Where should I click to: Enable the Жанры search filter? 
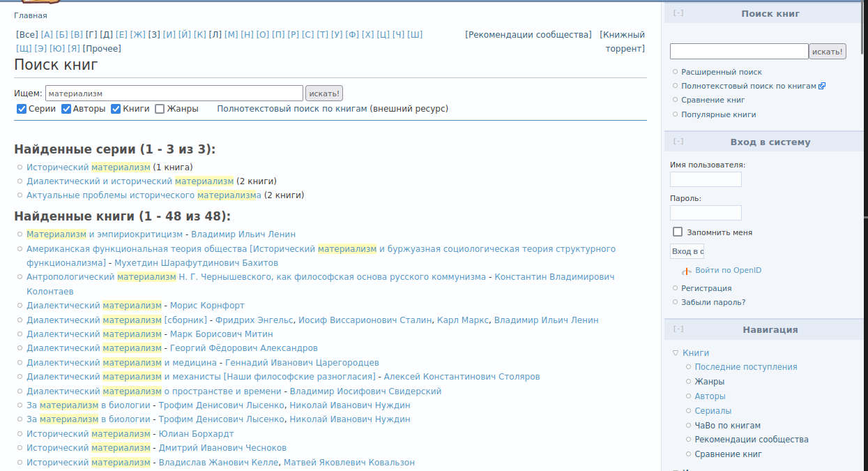pos(160,109)
